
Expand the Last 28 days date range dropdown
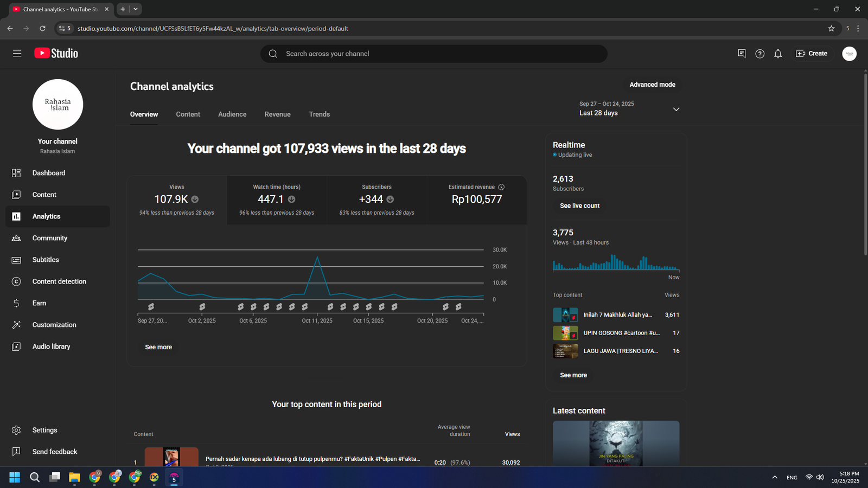pos(675,109)
